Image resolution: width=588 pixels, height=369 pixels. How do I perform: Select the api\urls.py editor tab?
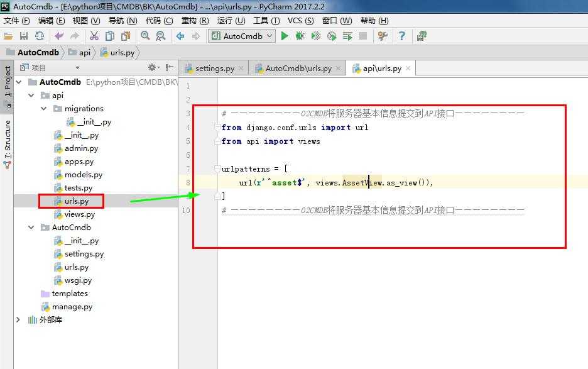pyautogui.click(x=382, y=69)
